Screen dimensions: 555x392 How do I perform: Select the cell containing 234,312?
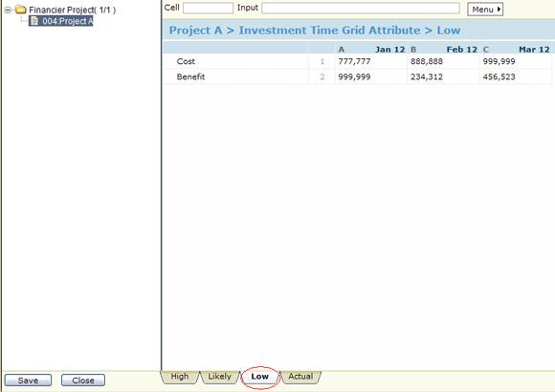pos(443,76)
